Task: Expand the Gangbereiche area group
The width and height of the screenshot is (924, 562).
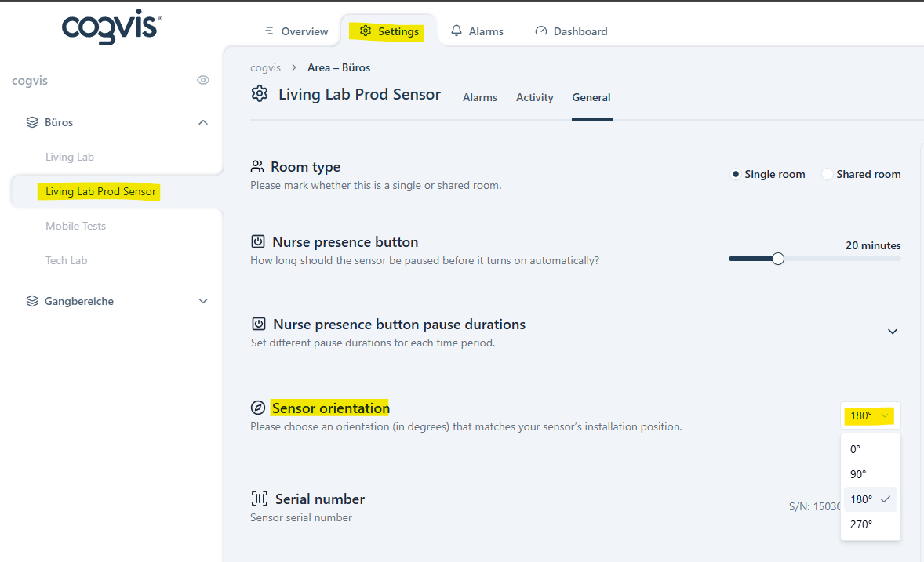Action: pyautogui.click(x=203, y=301)
